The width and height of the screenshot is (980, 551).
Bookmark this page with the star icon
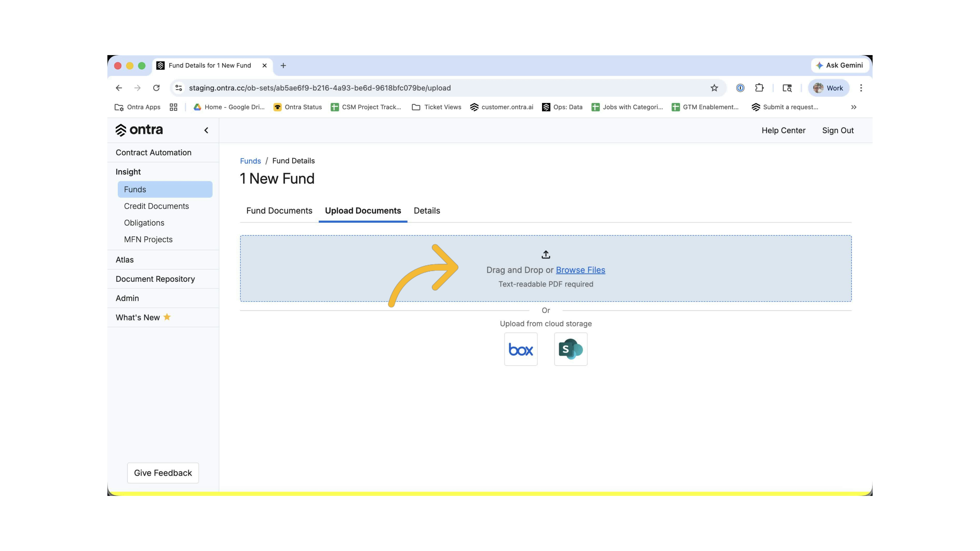coord(714,88)
